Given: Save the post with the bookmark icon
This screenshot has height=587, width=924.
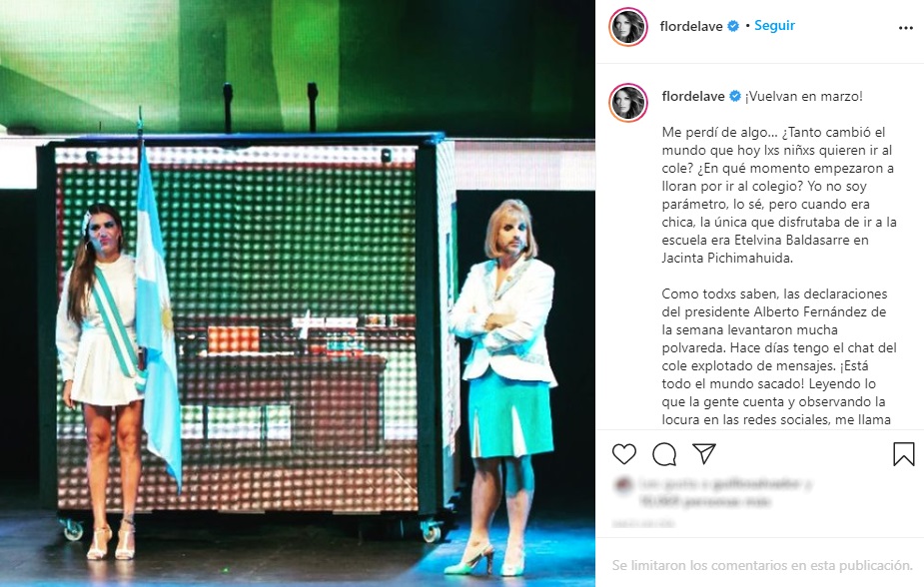Looking at the screenshot, I should [x=903, y=454].
